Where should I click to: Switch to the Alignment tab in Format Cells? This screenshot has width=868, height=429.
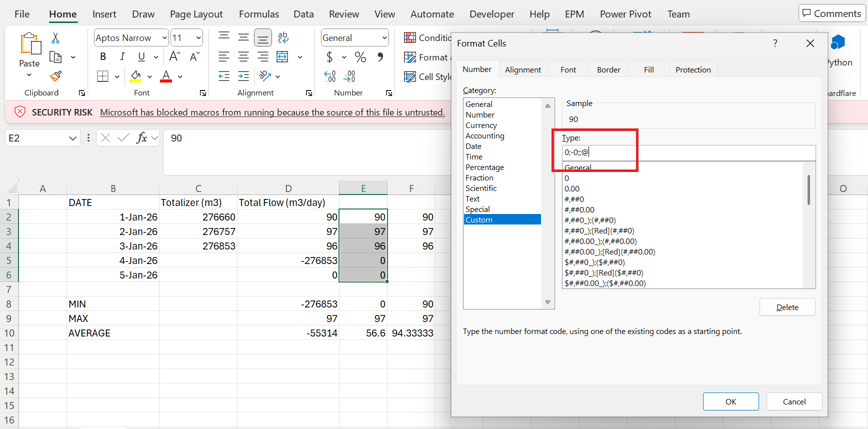pos(523,69)
